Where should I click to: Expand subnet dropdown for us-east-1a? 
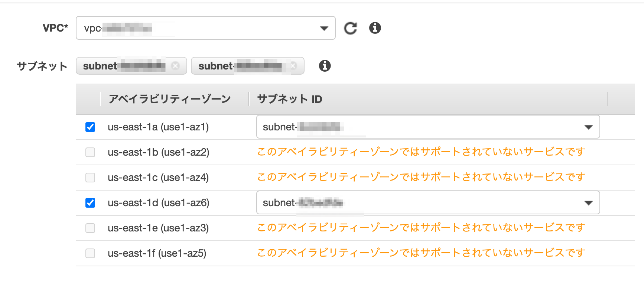(428, 127)
